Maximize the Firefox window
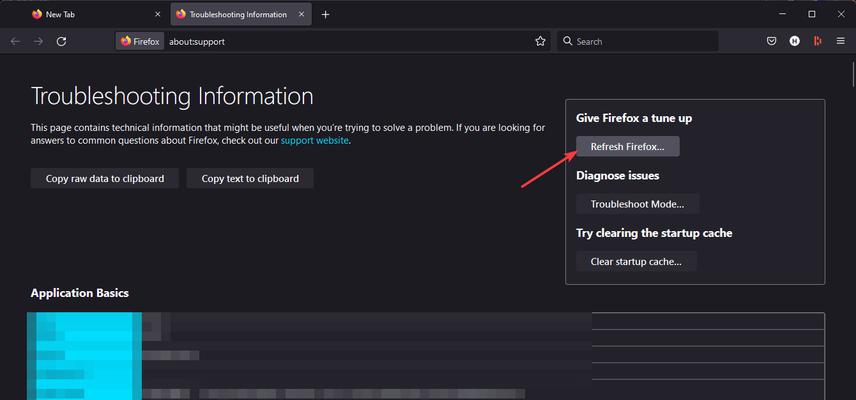 click(812, 15)
